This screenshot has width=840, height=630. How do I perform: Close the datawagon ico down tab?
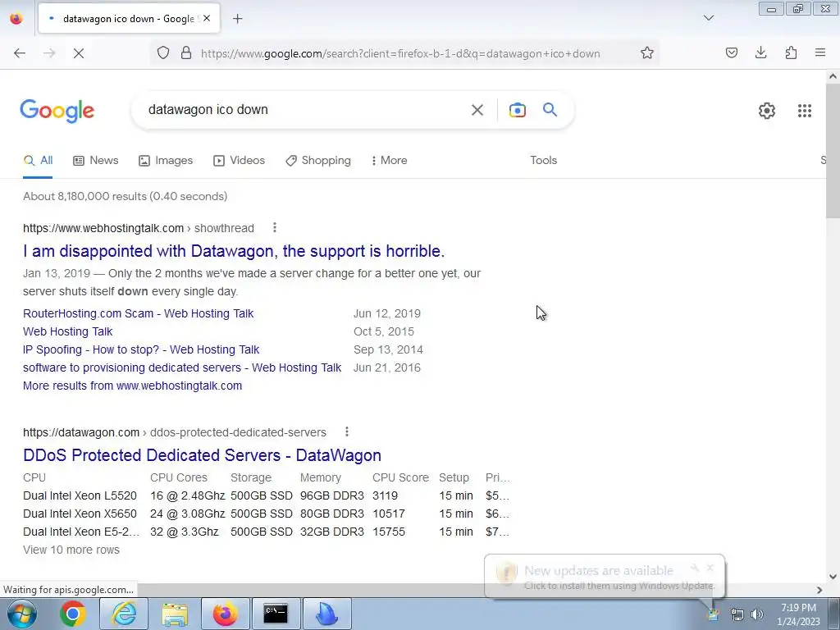tap(207, 18)
